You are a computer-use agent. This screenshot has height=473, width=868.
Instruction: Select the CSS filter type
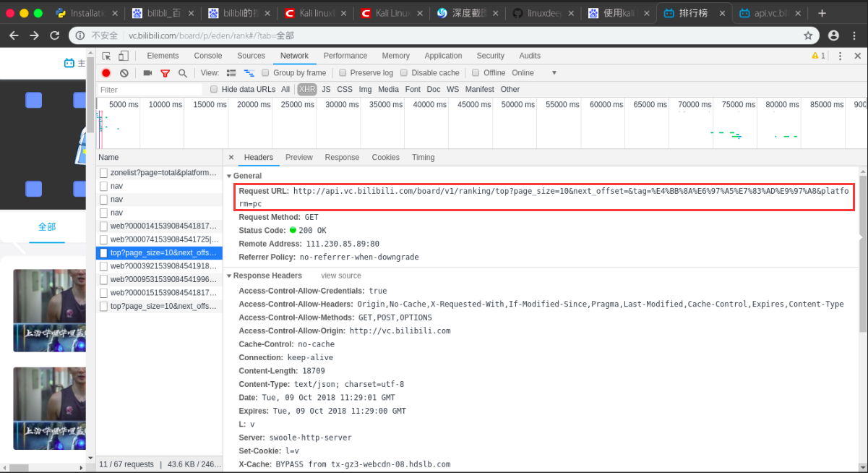pos(345,90)
